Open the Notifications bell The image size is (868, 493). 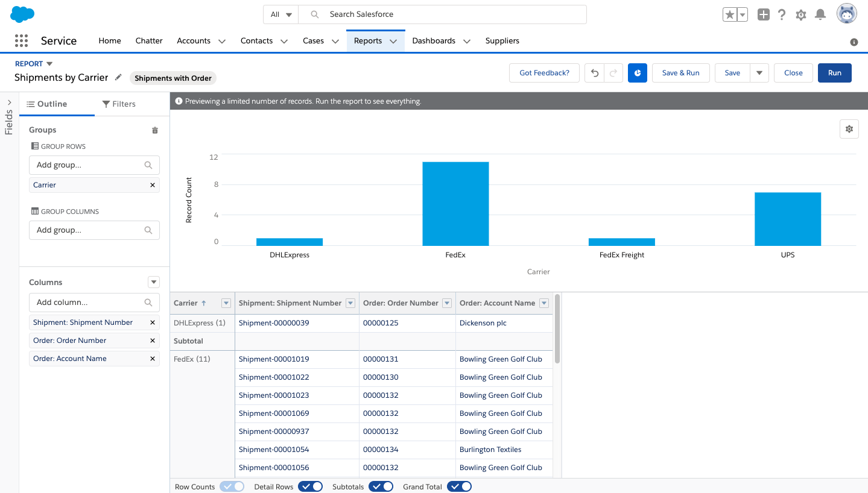pos(820,14)
